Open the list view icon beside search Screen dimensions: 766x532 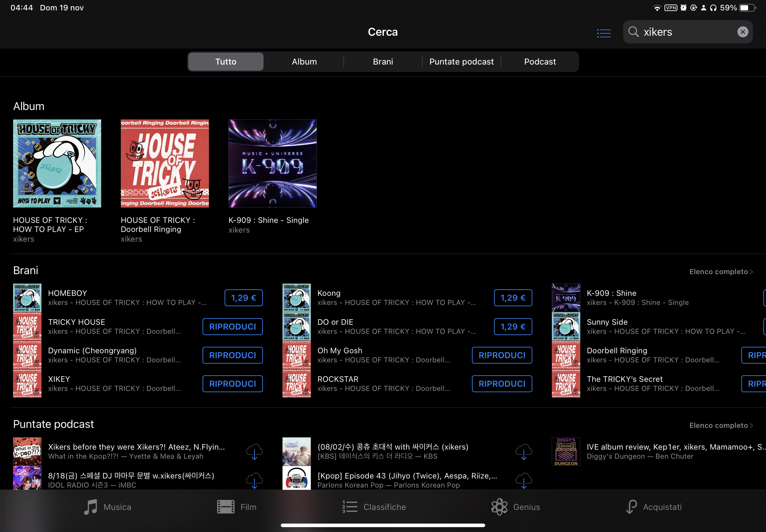(x=603, y=33)
